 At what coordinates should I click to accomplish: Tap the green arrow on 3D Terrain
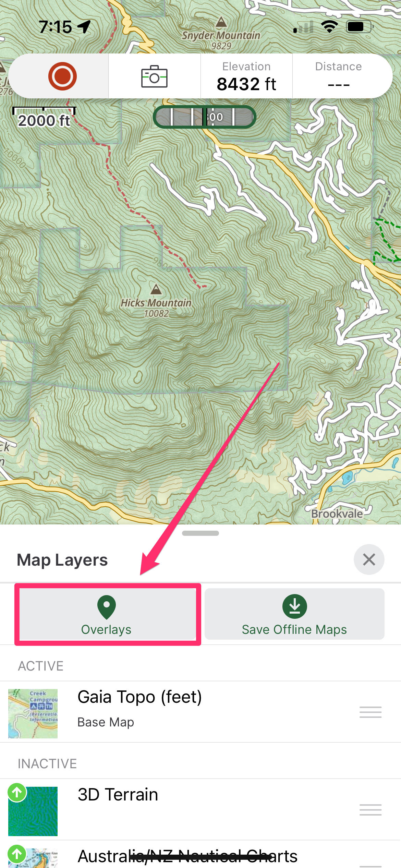pos(17,793)
